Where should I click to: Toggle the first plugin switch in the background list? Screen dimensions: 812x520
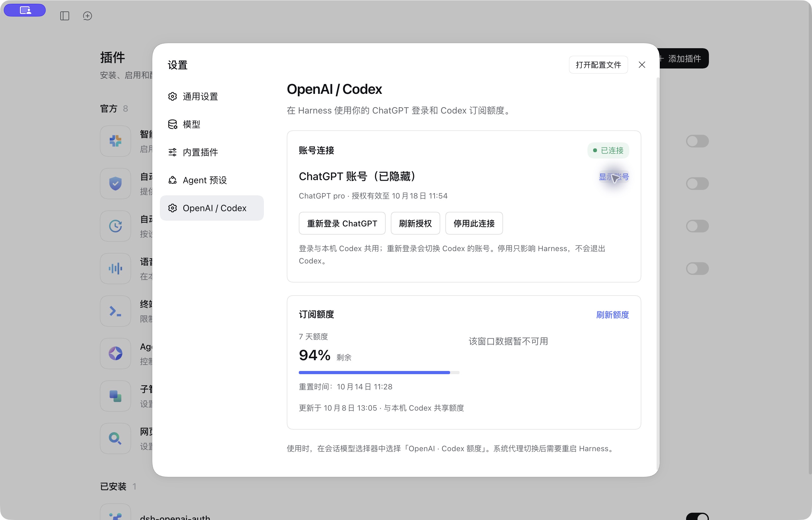tap(697, 141)
